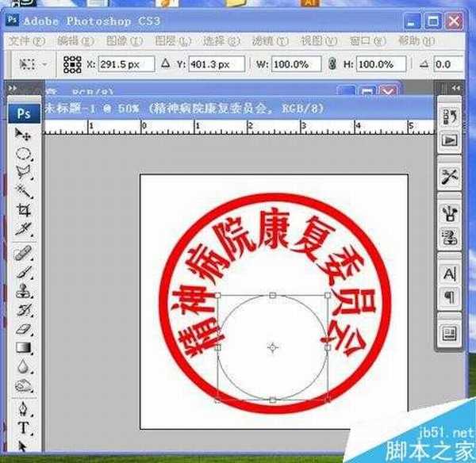Click the Photoshop logo atop the toolbox
This screenshot has width=476, height=463.
pyautogui.click(x=24, y=114)
